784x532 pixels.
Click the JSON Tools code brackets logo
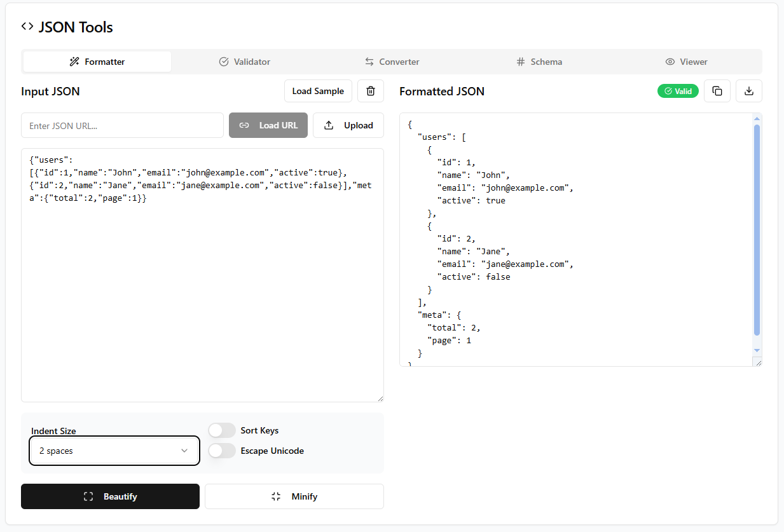coord(27,27)
